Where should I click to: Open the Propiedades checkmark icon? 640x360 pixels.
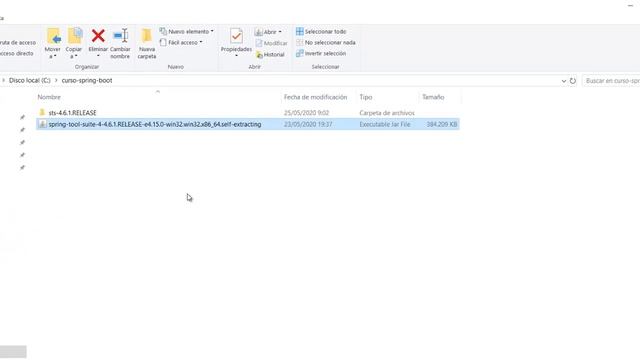pos(236,36)
